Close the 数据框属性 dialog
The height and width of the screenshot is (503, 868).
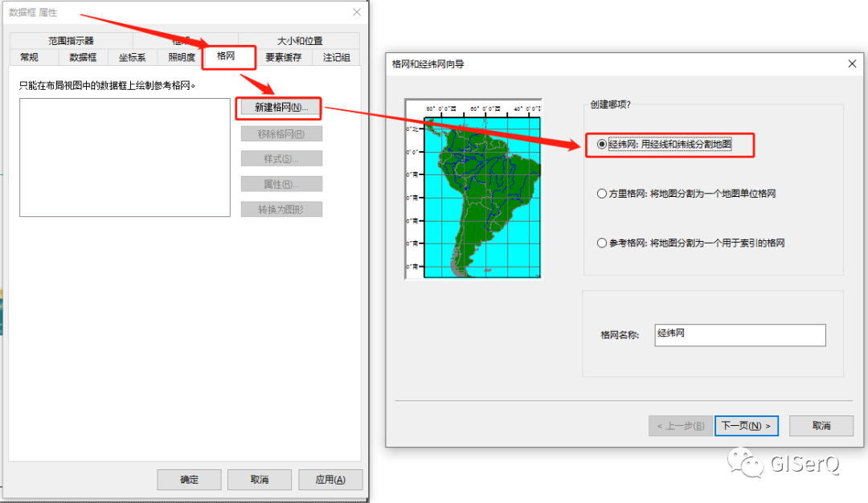[x=357, y=12]
